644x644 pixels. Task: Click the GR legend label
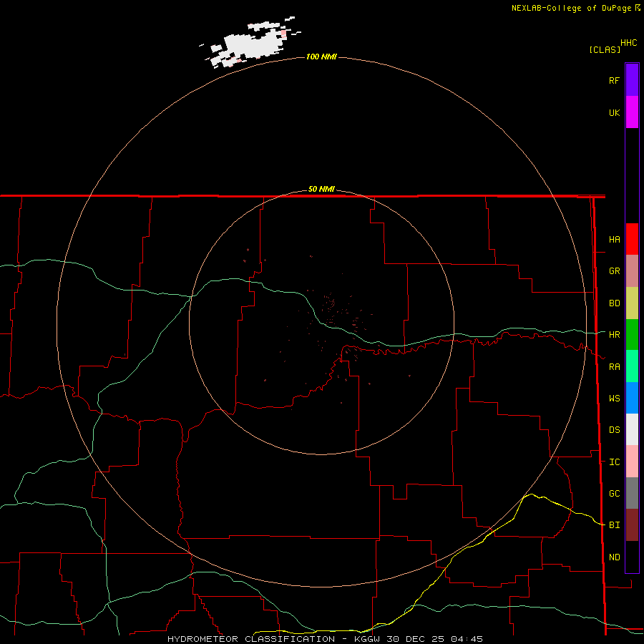(614, 271)
